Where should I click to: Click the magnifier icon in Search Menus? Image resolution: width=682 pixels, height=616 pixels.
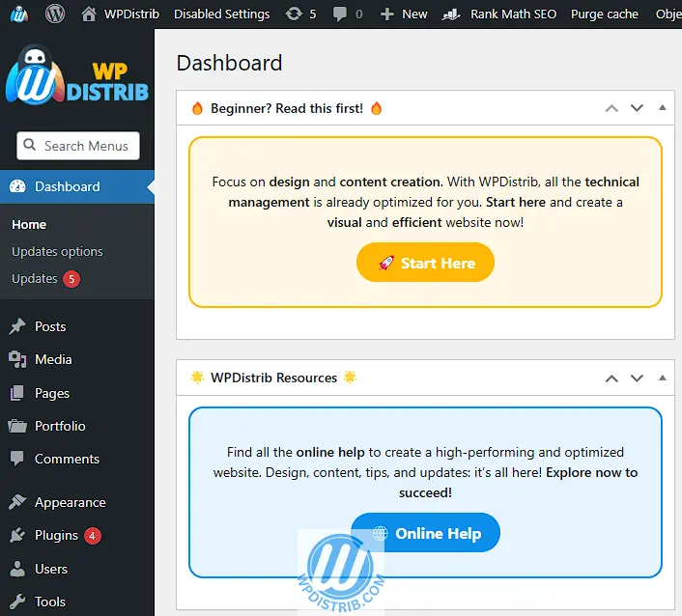click(x=30, y=144)
